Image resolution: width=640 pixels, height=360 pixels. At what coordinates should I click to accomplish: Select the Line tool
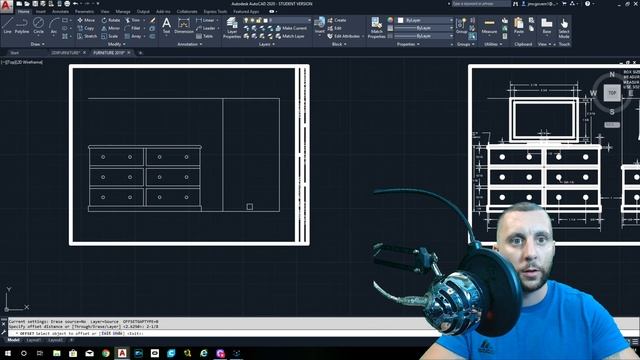tap(7, 25)
